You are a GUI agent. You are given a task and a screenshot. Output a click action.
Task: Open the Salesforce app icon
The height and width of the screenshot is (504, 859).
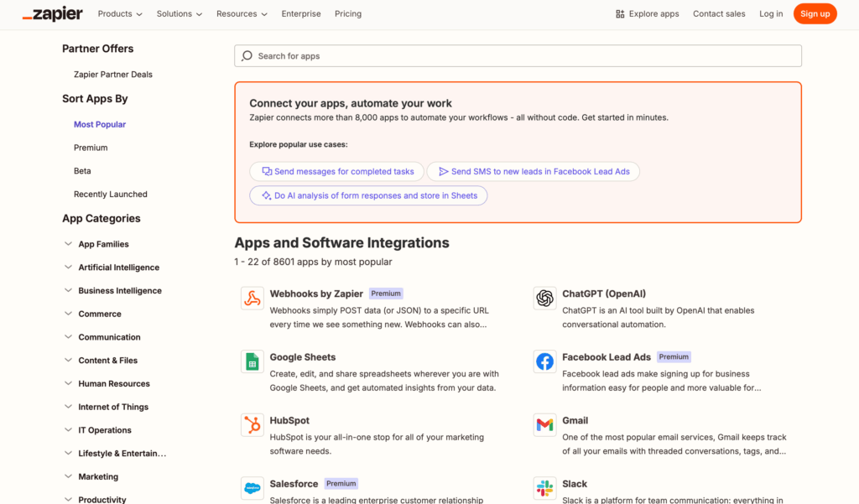click(x=252, y=488)
